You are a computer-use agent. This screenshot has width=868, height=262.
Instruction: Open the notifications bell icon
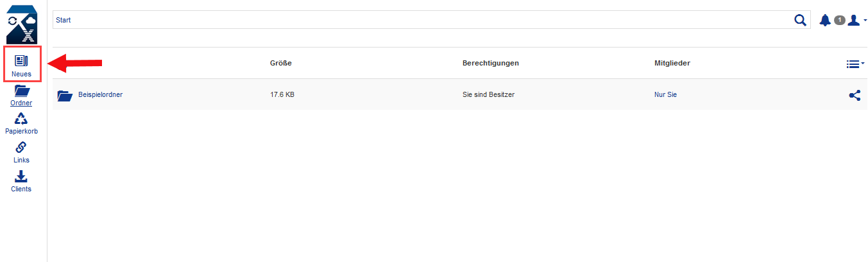(825, 20)
